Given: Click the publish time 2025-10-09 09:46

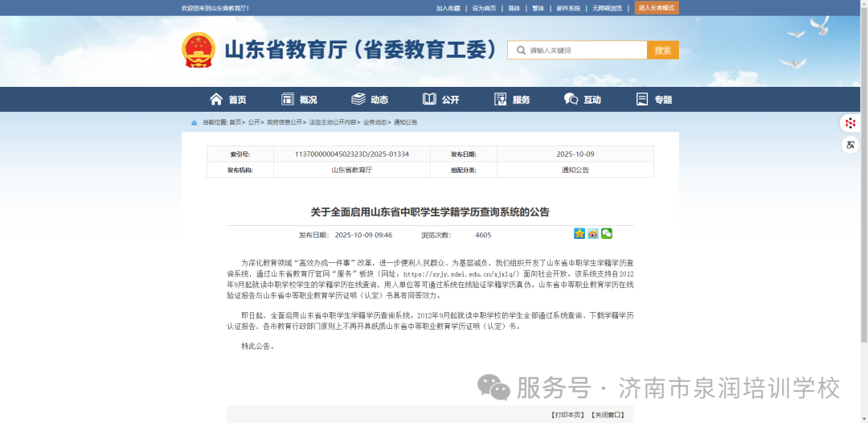Looking at the screenshot, I should click(364, 236).
